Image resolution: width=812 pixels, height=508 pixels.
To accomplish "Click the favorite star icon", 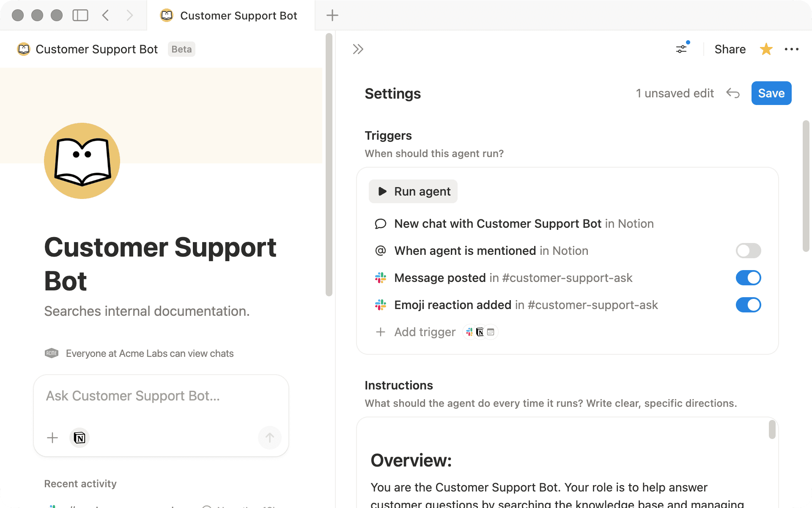I will pyautogui.click(x=766, y=49).
